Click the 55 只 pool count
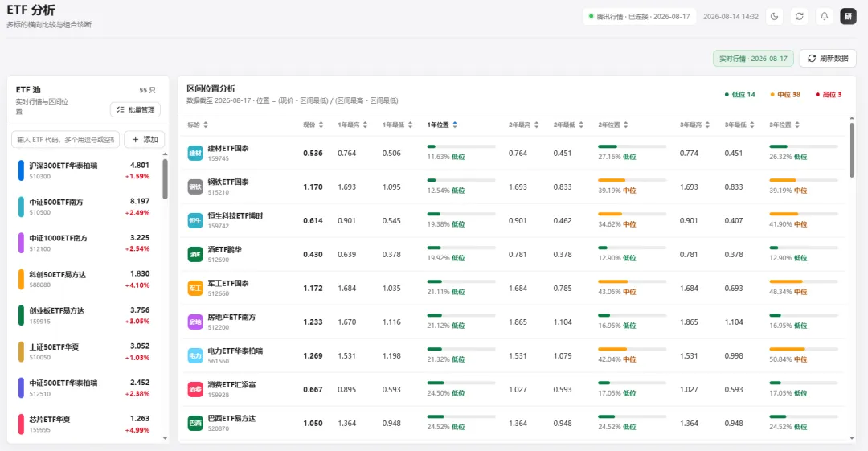 pyautogui.click(x=147, y=90)
